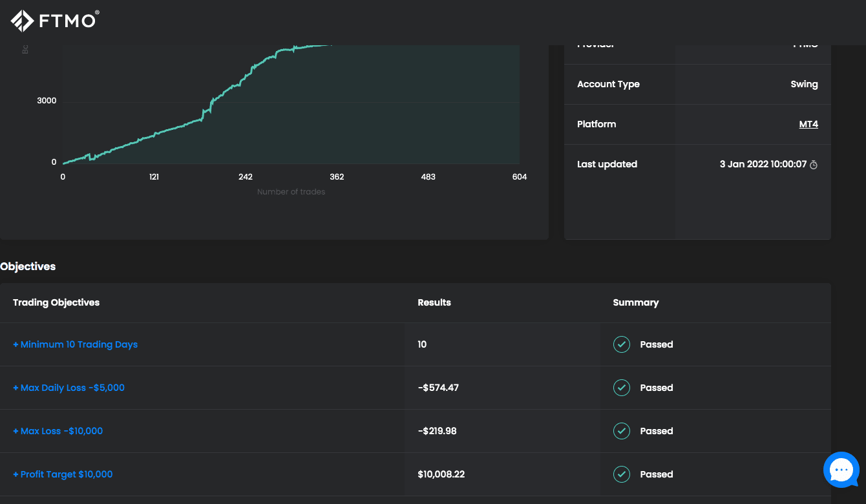866x504 pixels.
Task: Click the Passed checkmark for Profit Target
Action: click(x=622, y=474)
